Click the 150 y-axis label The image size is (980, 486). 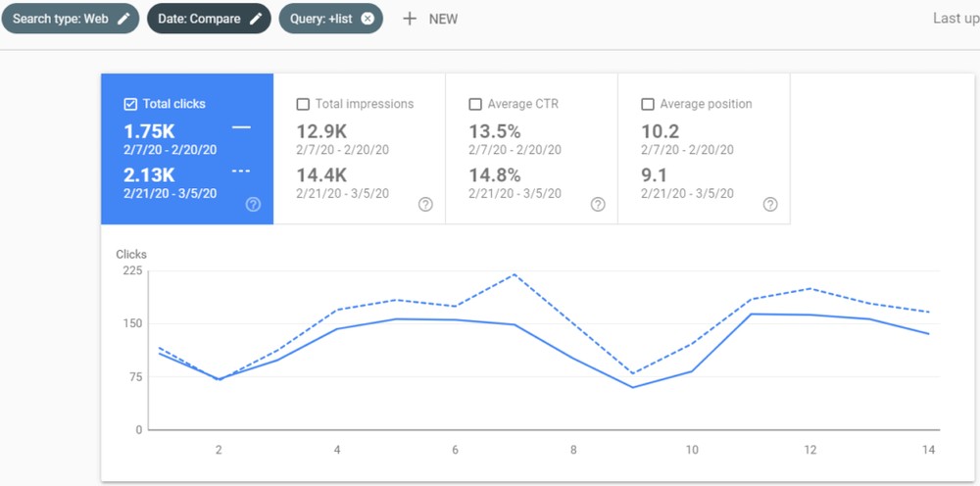pyautogui.click(x=133, y=323)
